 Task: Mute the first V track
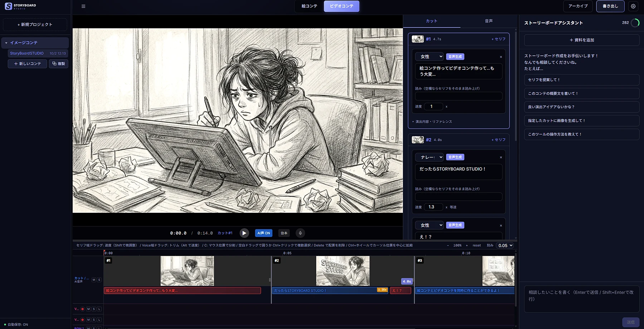[x=88, y=309]
